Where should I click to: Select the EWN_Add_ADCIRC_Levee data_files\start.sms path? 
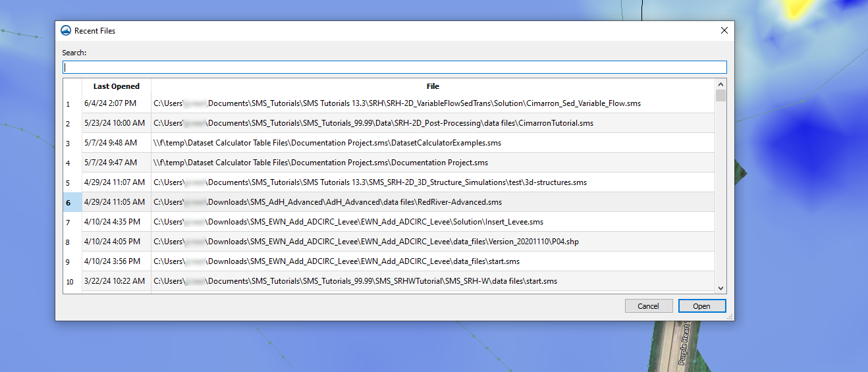(x=337, y=261)
